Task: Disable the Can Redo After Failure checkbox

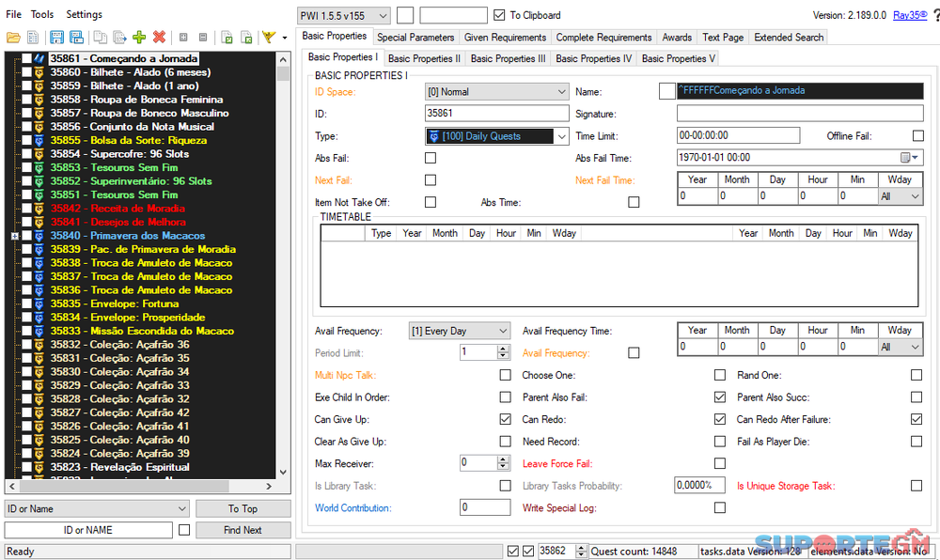Action: pos(916,419)
